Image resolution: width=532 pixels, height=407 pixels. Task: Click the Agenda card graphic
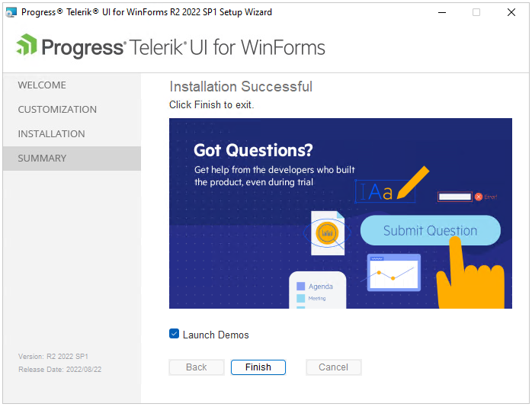[x=318, y=290]
